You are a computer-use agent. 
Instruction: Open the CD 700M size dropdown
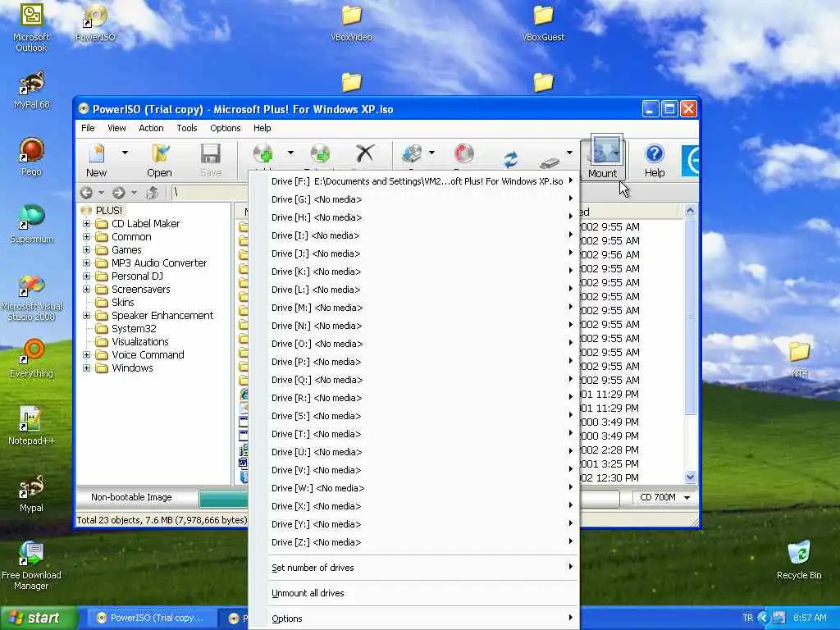click(x=687, y=498)
